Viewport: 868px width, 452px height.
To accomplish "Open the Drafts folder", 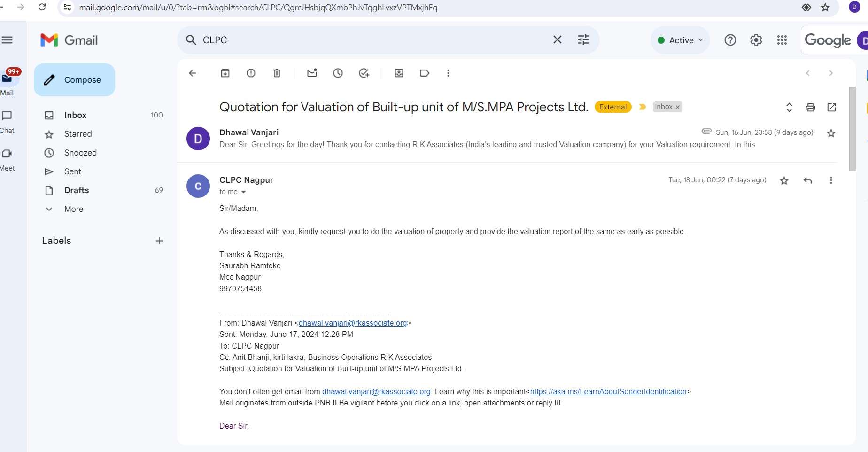I will [x=77, y=190].
